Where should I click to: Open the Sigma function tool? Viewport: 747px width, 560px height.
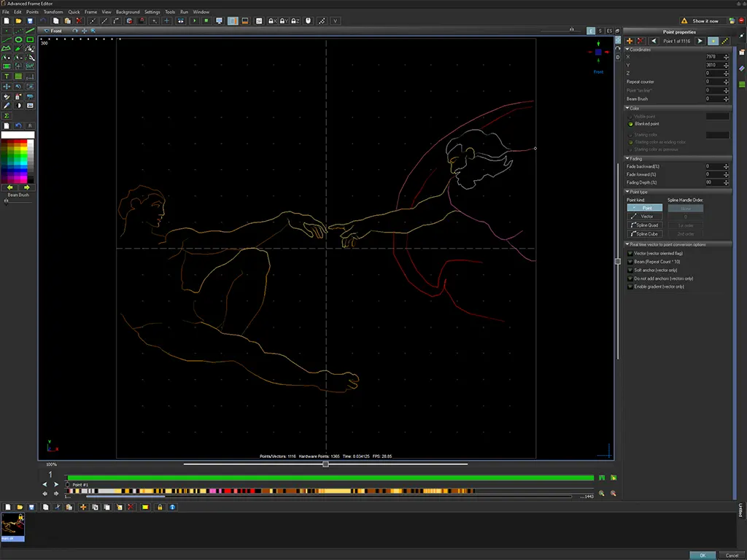click(7, 115)
